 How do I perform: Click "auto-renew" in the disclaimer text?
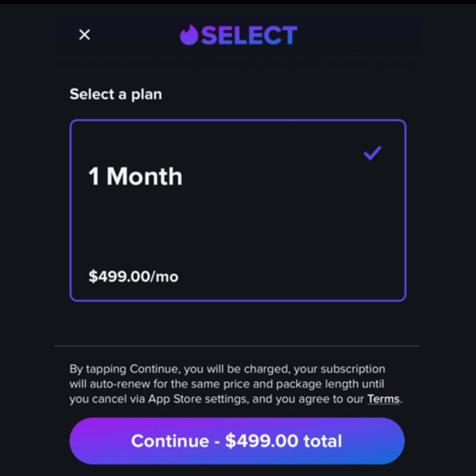click(120, 384)
